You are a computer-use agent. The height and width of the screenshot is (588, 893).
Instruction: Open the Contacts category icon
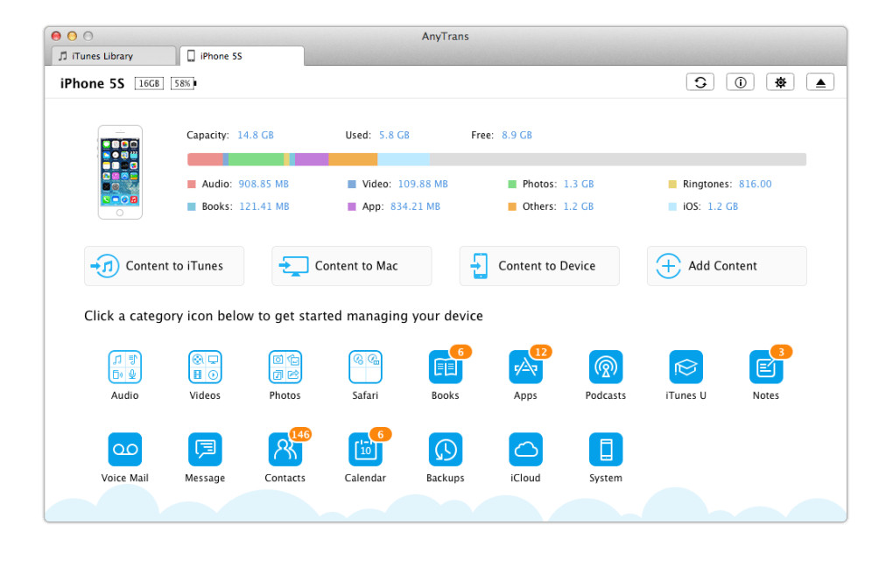pos(285,450)
